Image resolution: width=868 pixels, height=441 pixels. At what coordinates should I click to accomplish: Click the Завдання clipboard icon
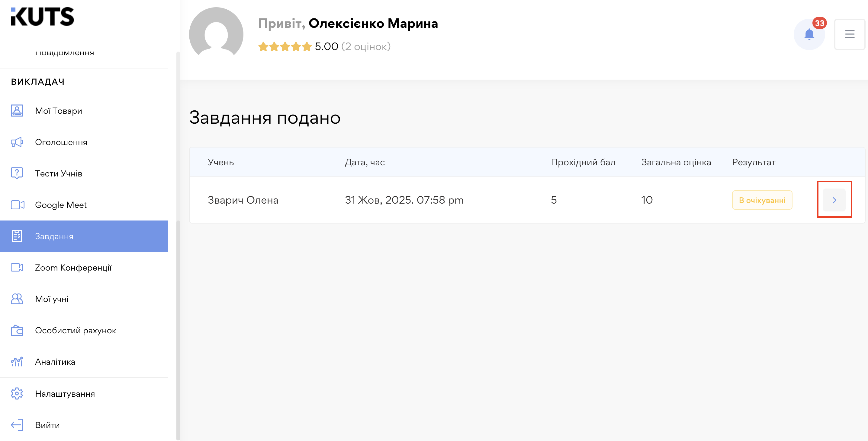17,236
